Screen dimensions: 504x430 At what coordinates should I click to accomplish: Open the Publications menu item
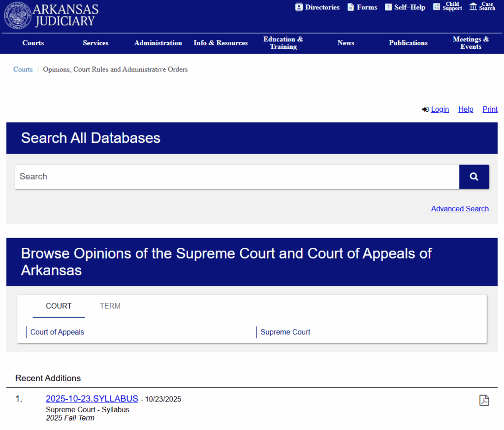pos(408,43)
